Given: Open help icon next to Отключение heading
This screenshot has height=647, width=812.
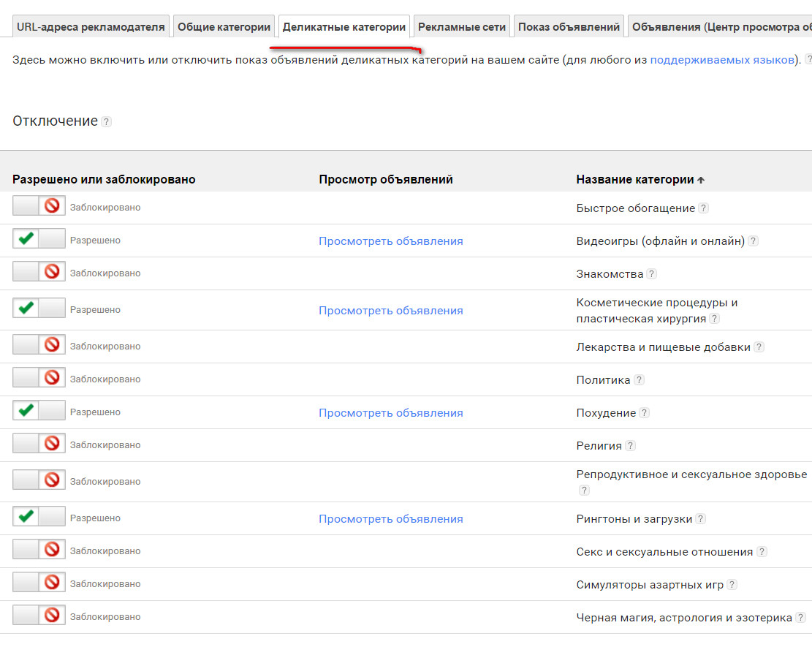Looking at the screenshot, I should click(x=107, y=122).
